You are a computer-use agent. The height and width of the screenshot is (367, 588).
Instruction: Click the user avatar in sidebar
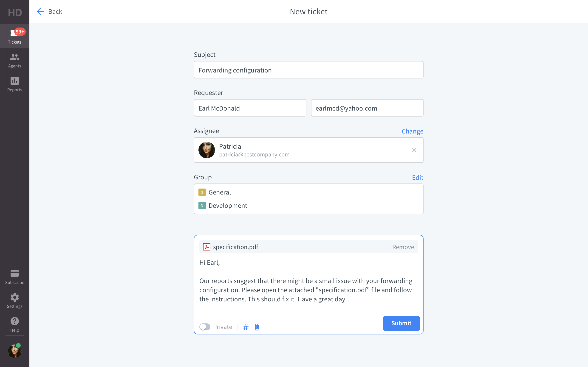pyautogui.click(x=14, y=351)
